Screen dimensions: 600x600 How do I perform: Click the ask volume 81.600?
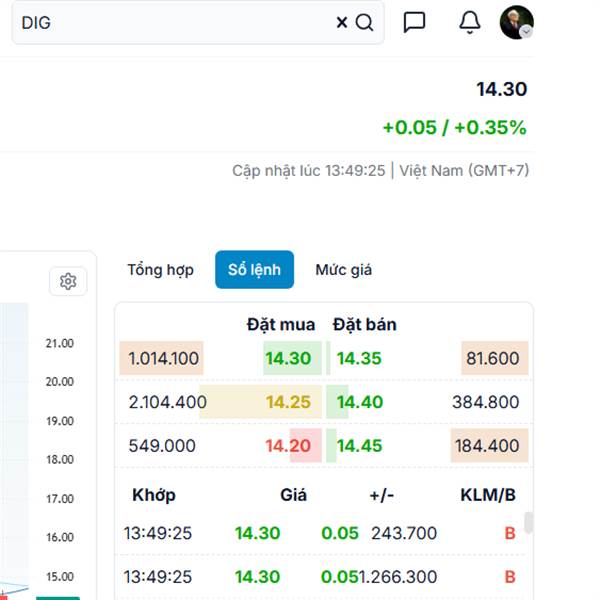493,358
